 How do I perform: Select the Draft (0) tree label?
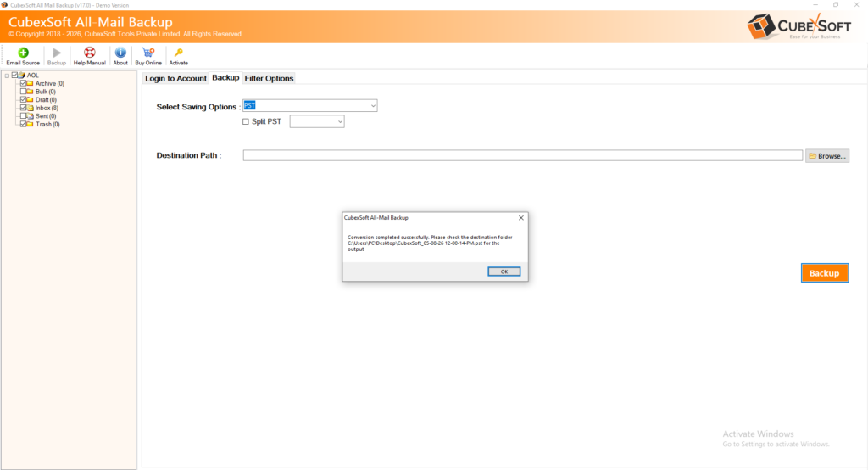tap(46, 100)
